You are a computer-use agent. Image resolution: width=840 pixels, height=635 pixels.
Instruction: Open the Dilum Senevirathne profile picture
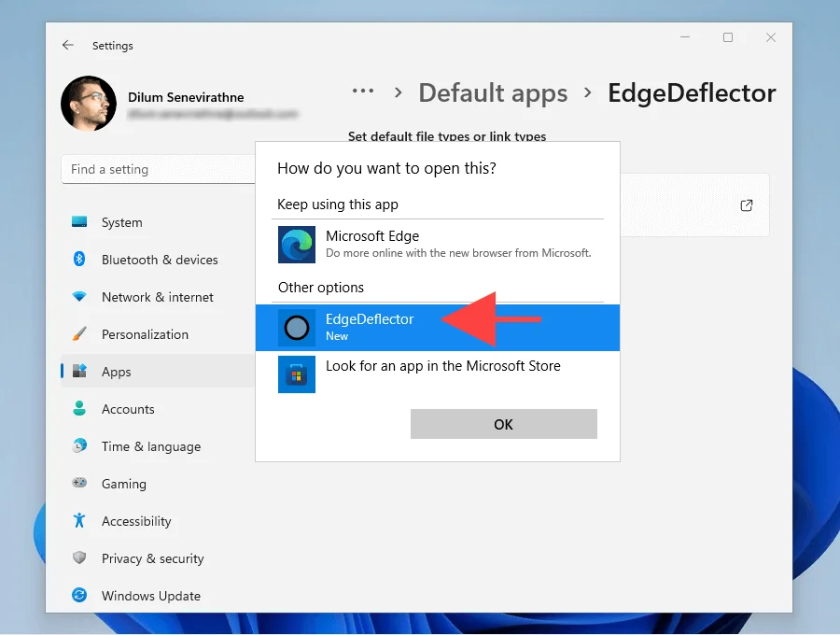[89, 103]
